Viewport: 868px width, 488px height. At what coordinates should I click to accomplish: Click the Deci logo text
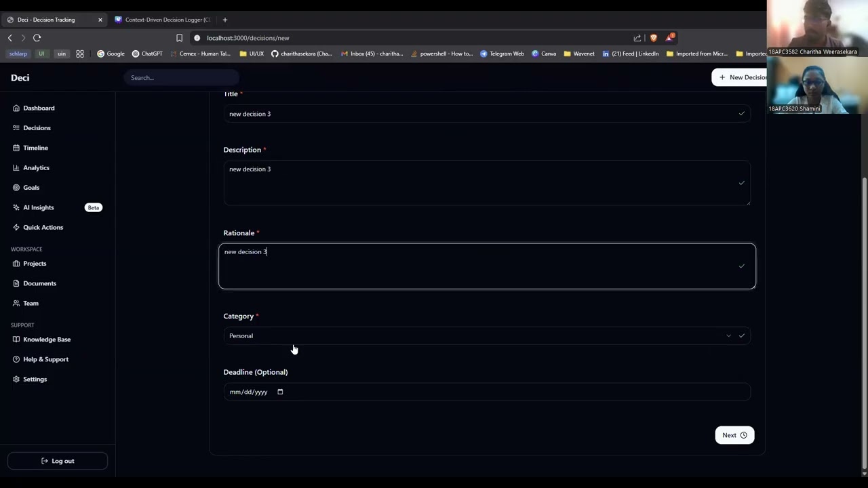coord(20,78)
